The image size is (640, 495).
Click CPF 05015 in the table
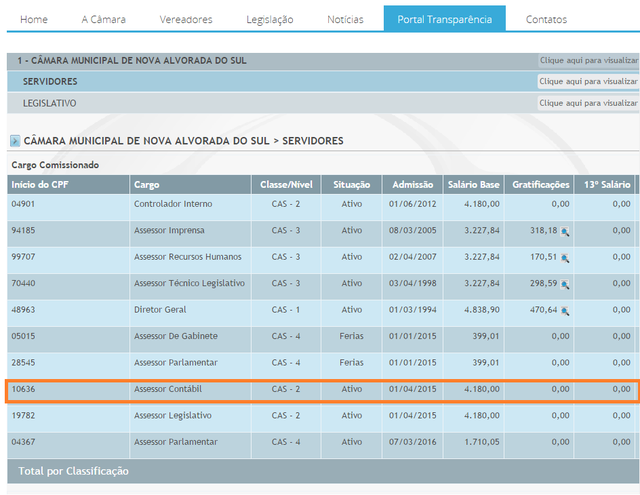tap(23, 336)
